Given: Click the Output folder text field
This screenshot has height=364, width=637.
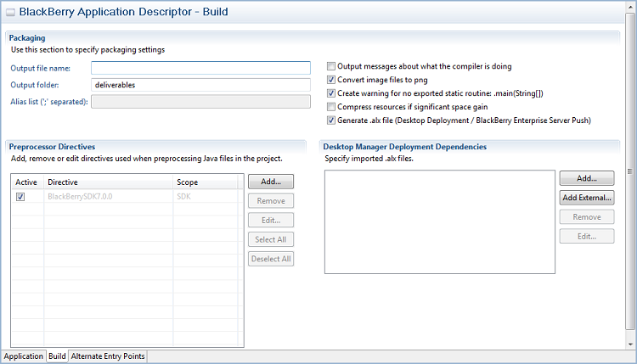Looking at the screenshot, I should 200,85.
